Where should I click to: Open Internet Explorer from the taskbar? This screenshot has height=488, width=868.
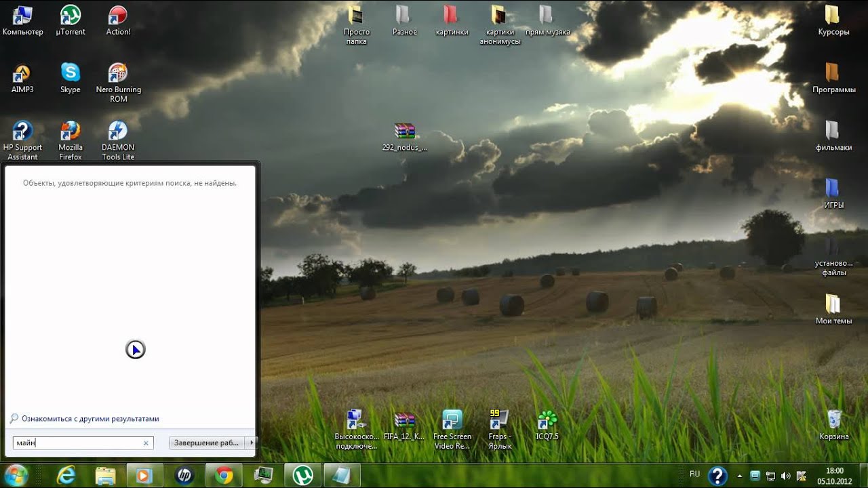pos(66,475)
